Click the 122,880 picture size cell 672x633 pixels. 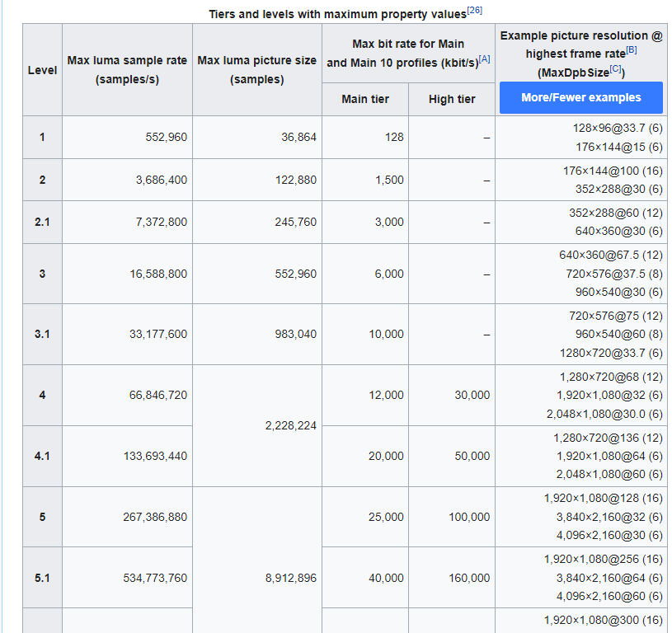[257, 180]
